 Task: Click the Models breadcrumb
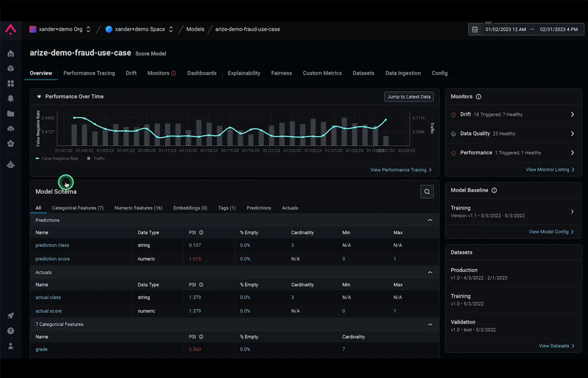(195, 29)
